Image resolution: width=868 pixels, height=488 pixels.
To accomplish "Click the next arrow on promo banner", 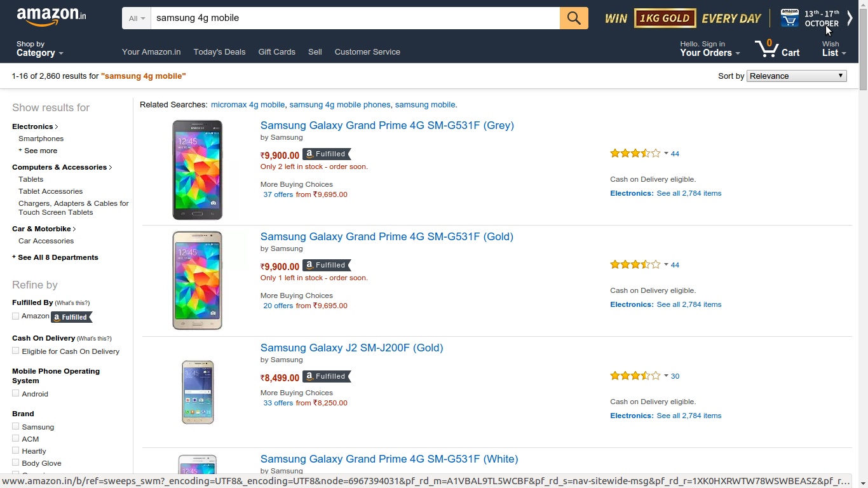I will click(x=850, y=18).
